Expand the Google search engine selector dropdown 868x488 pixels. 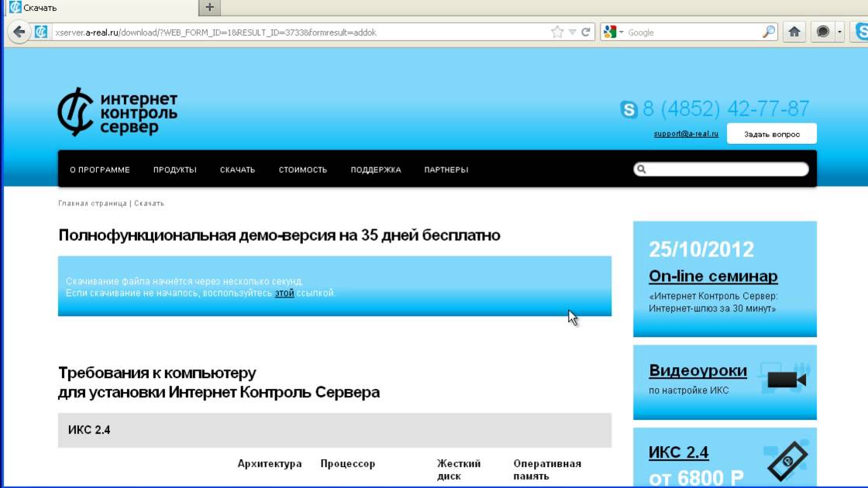pos(613,32)
